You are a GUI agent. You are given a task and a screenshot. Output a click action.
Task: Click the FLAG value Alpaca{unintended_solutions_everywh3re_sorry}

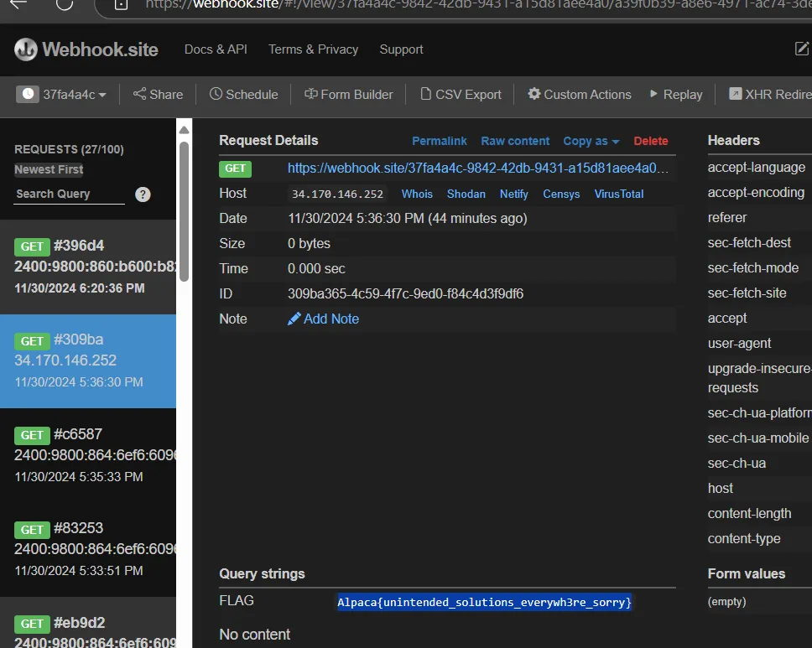tap(484, 602)
